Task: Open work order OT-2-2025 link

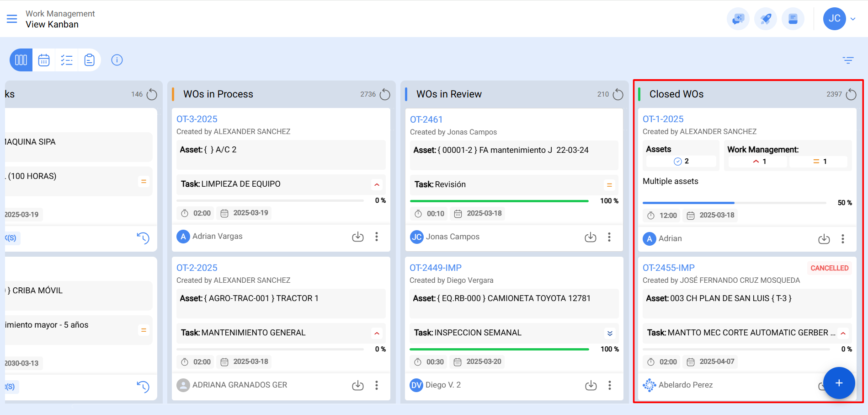Action: (197, 268)
